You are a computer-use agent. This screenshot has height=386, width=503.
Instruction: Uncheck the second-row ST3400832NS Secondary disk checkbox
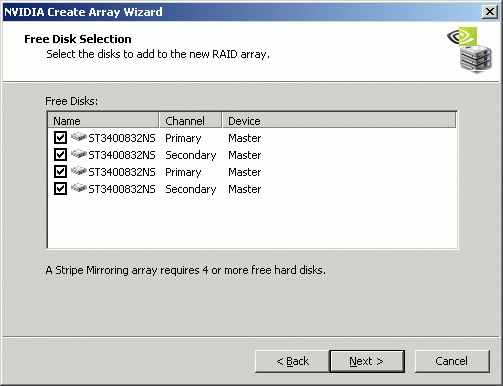(x=60, y=155)
